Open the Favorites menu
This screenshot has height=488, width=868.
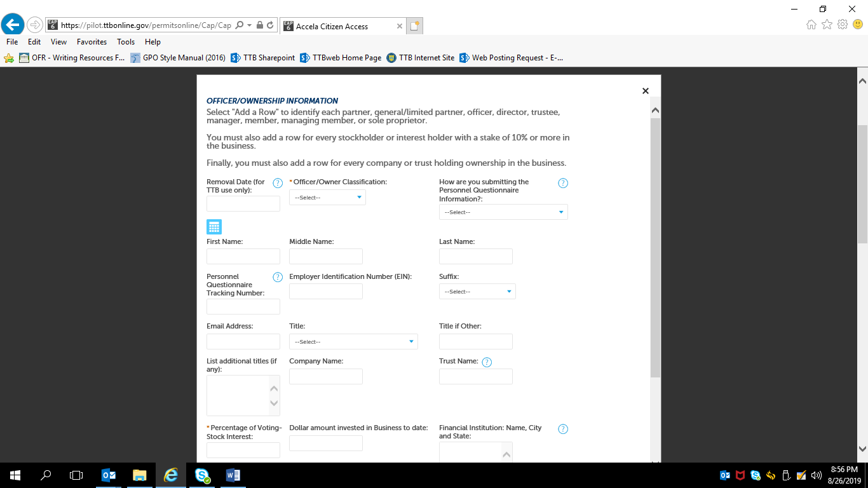(92, 42)
